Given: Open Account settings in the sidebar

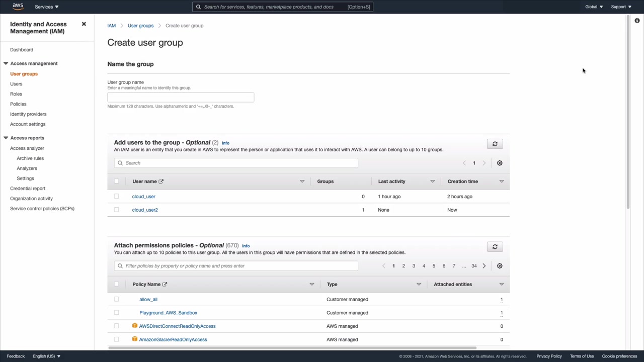Looking at the screenshot, I should pos(28,124).
